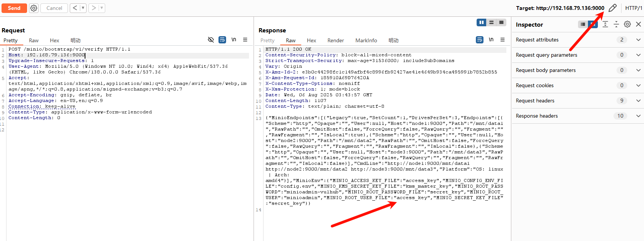Toggle word wrap in Request editor
This screenshot has width=644, height=241.
pyautogui.click(x=222, y=40)
